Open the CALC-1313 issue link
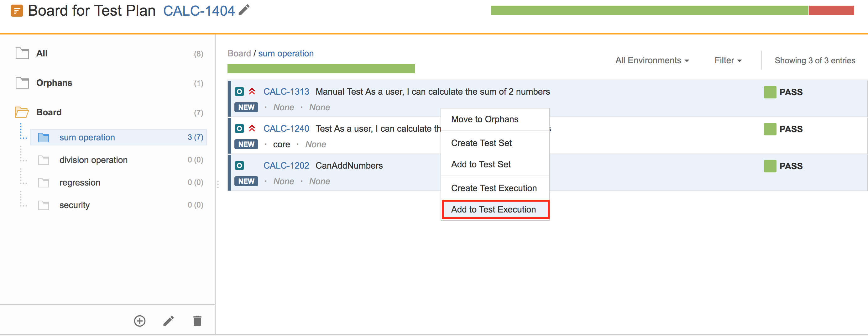This screenshot has width=868, height=336. coord(286,92)
